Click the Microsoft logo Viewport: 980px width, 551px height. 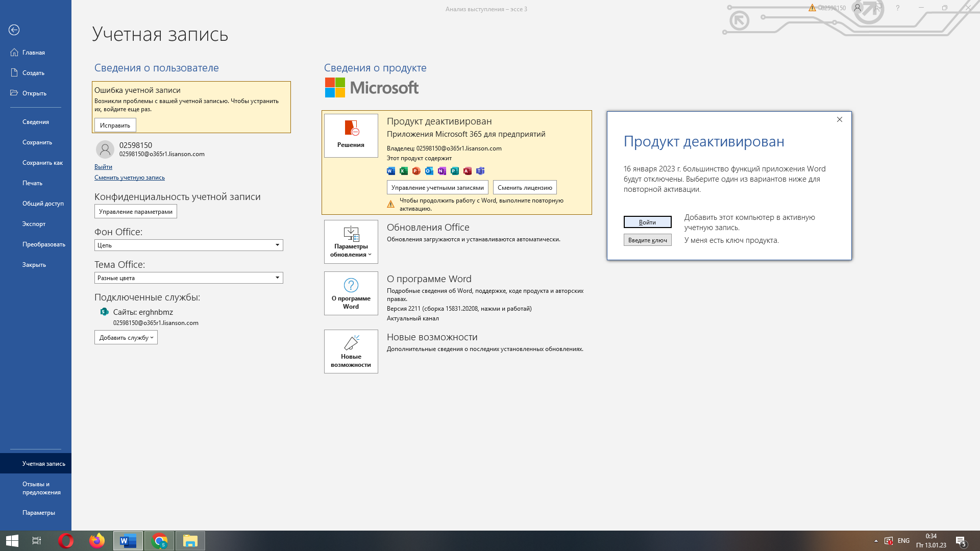372,88
